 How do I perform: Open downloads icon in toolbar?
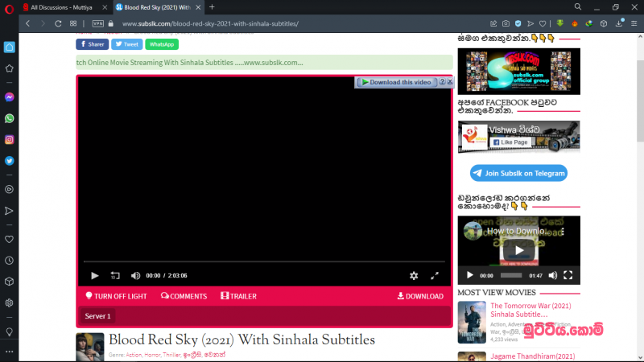[x=619, y=23]
